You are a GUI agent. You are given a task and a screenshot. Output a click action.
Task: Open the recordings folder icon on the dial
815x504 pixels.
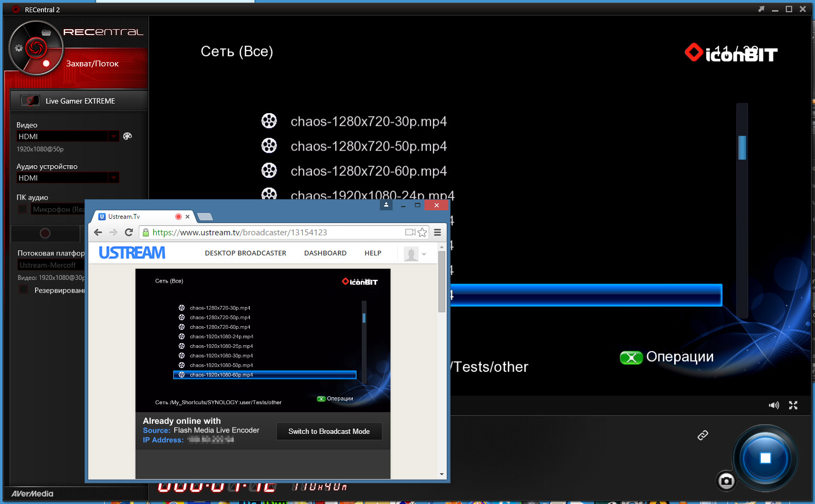point(46,32)
